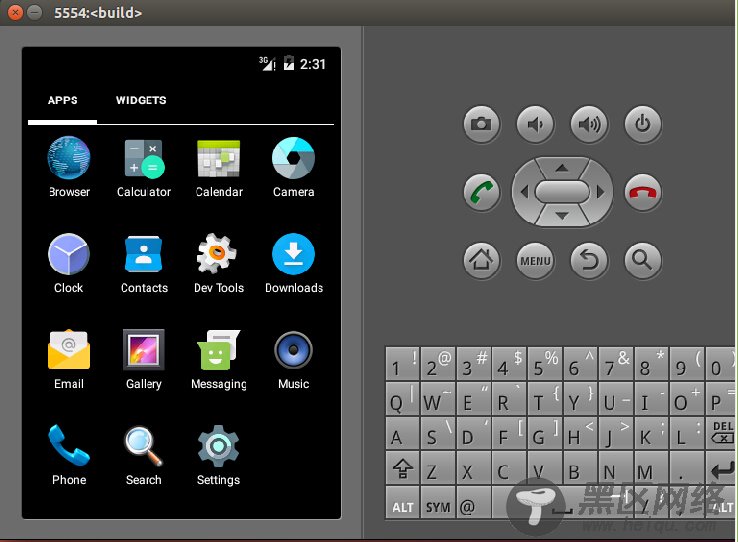Image resolution: width=738 pixels, height=542 pixels.
Task: Open the Email app
Action: pos(69,359)
